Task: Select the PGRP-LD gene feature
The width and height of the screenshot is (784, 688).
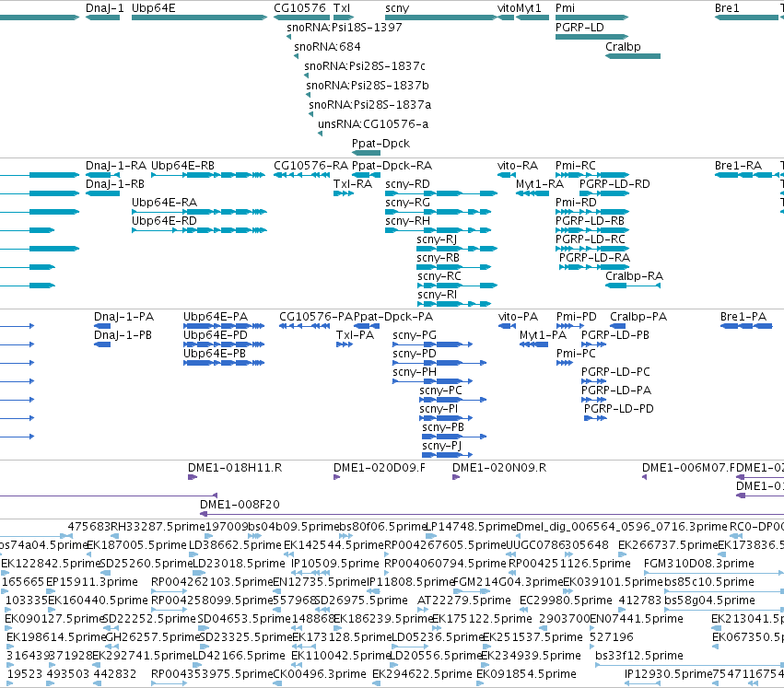Action: (591, 37)
